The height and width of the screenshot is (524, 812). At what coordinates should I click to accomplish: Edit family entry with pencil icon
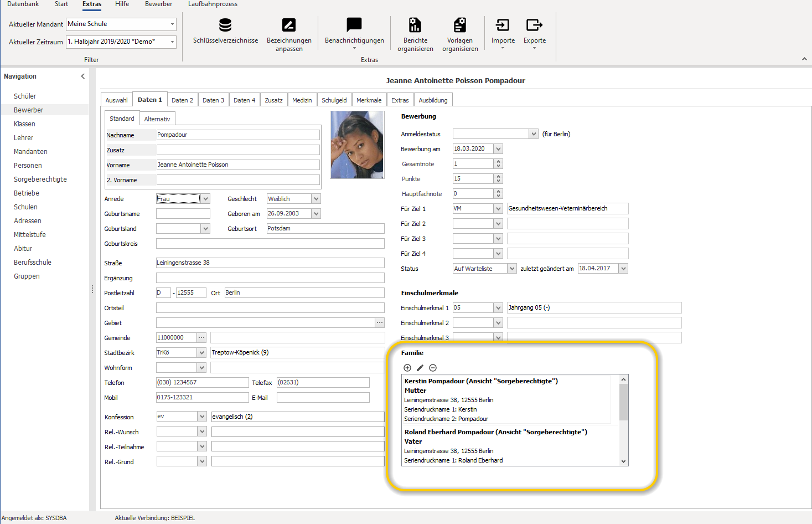point(420,368)
